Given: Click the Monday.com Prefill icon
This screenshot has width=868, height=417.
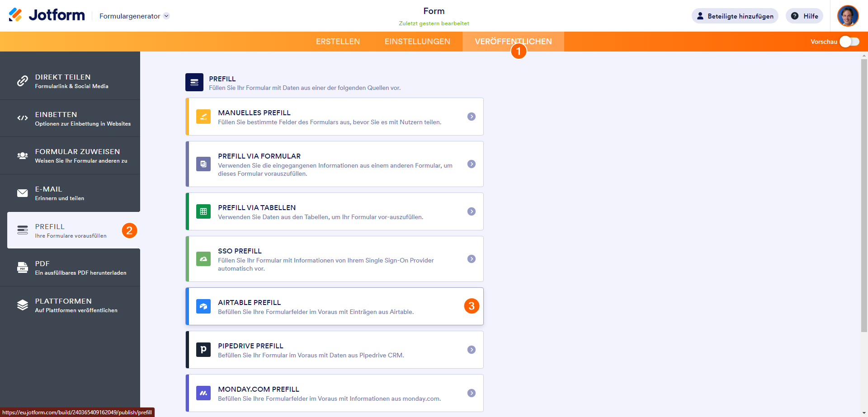Looking at the screenshot, I should pos(203,393).
